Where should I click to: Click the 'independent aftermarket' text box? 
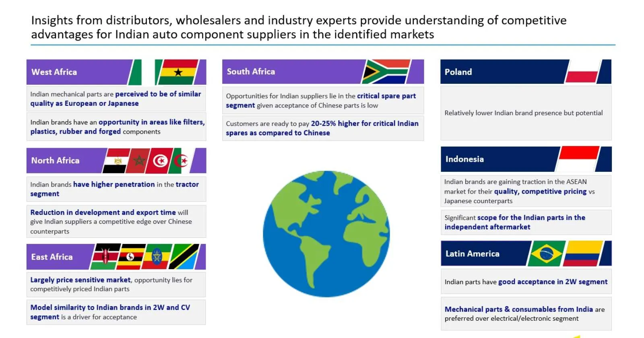(x=526, y=222)
